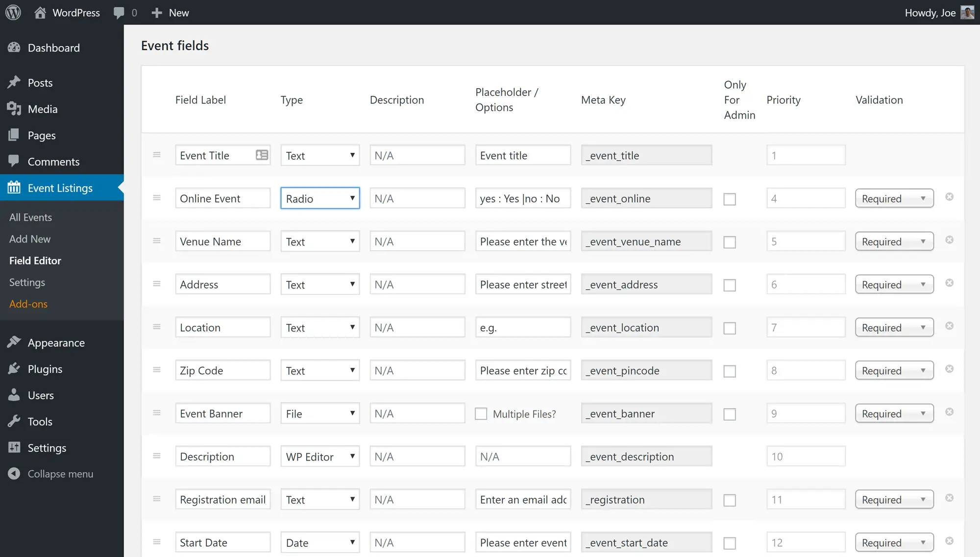980x557 pixels.
Task: Select the Type dropdown for Event Banner
Action: 319,413
